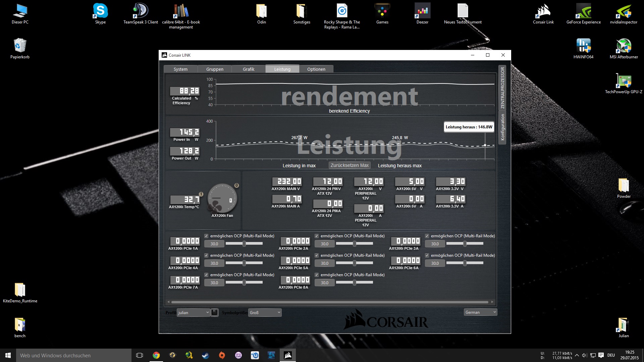The image size is (644, 362).
Task: Toggle OCP checkbox for PCIe 3A
Action: (x=427, y=236)
